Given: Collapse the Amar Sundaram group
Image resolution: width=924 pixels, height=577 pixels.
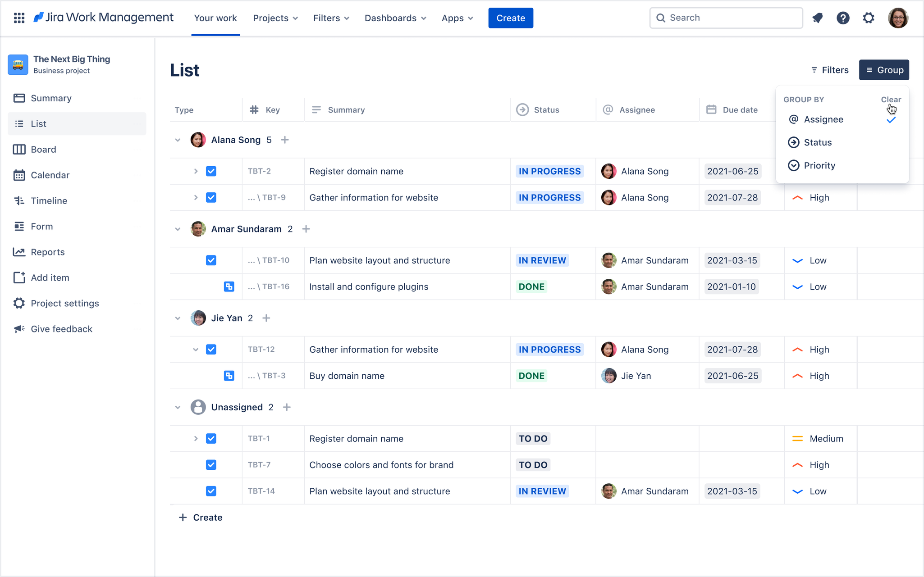Looking at the screenshot, I should [178, 229].
